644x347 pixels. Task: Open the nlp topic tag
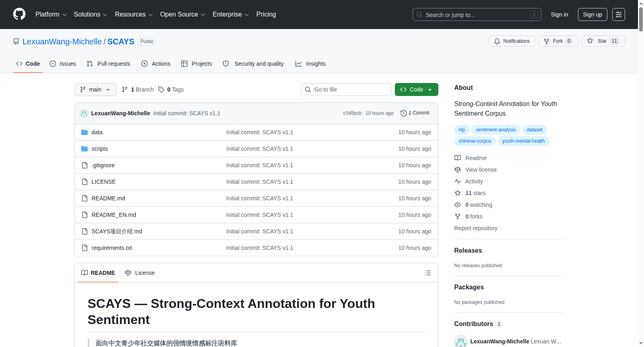[462, 130]
